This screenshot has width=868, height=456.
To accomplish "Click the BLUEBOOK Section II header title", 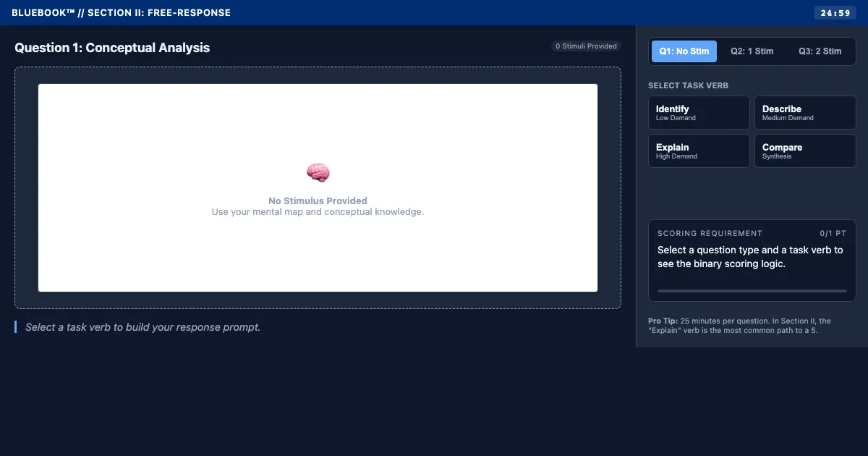I will click(x=121, y=13).
